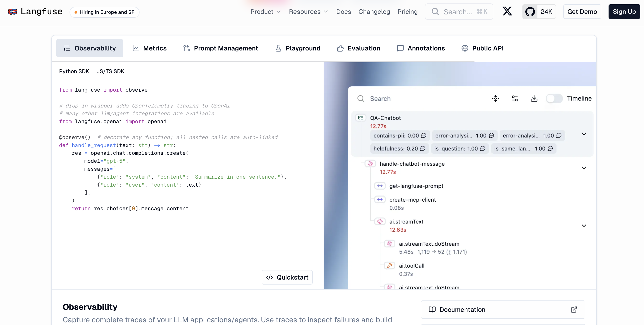644x325 pixels.
Task: Click the QA-Chatbot trace icon
Action: click(x=360, y=118)
